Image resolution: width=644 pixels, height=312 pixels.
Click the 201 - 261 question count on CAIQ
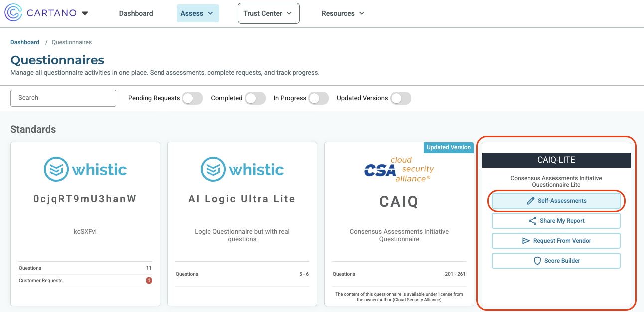click(455, 274)
